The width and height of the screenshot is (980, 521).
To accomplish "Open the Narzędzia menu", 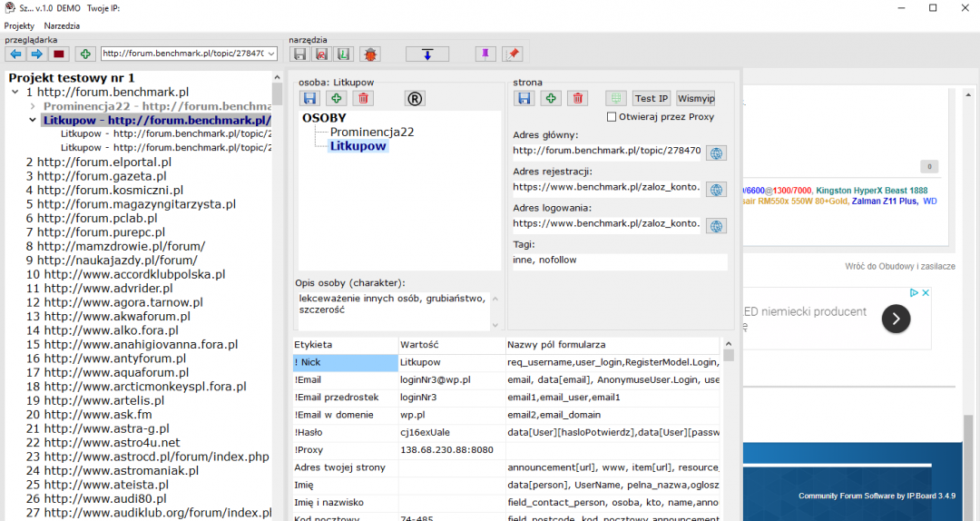I will coord(62,26).
